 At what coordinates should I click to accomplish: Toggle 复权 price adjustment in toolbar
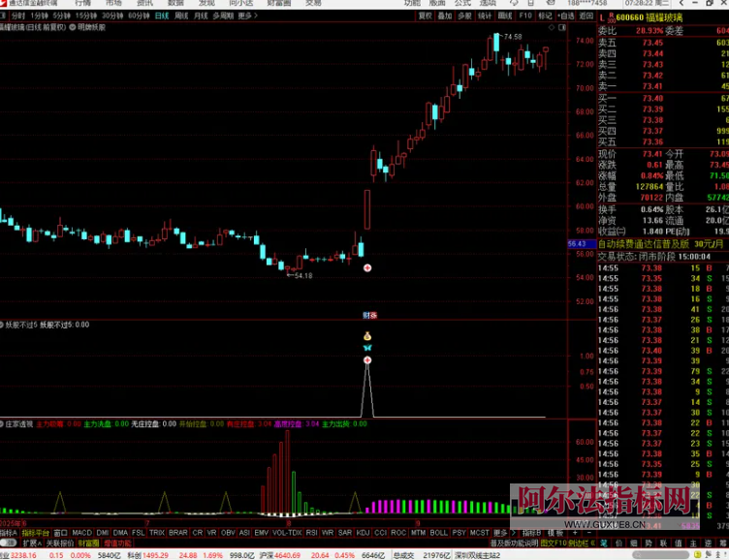425,16
